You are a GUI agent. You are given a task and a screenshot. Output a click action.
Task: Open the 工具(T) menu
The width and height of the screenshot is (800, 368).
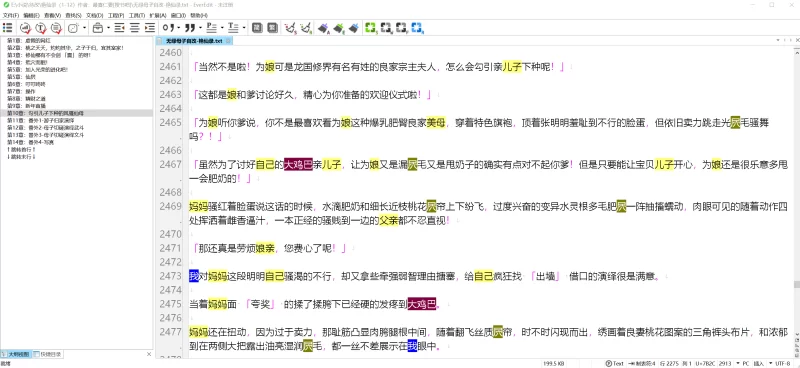[x=137, y=15]
